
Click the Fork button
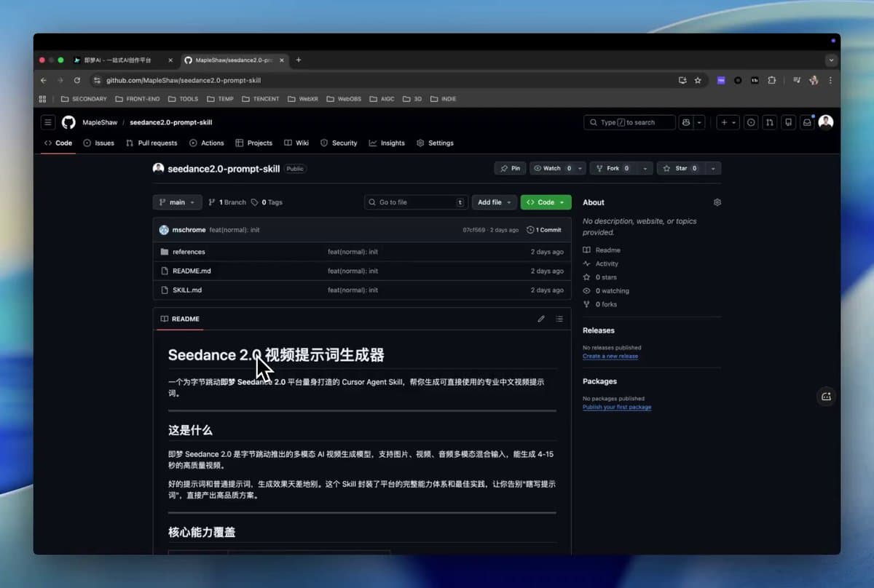coord(613,168)
